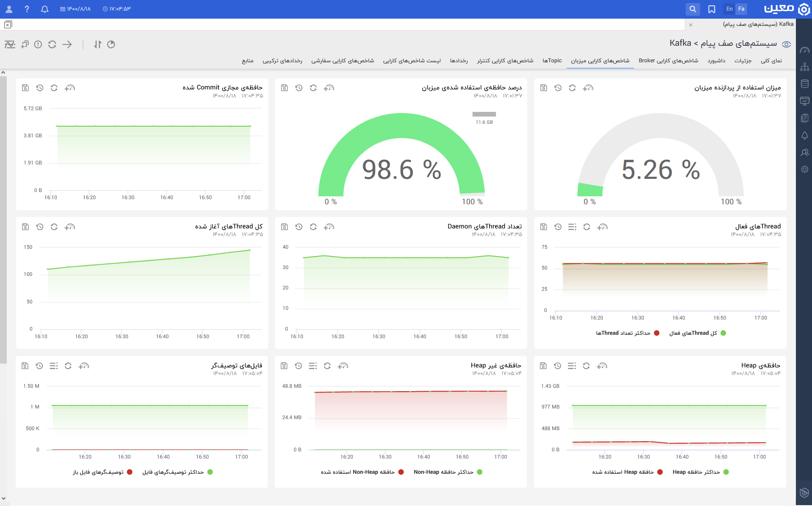Toggle کل Threadهای فعال legend series
Screen dimensions: 812x506
[x=698, y=333]
